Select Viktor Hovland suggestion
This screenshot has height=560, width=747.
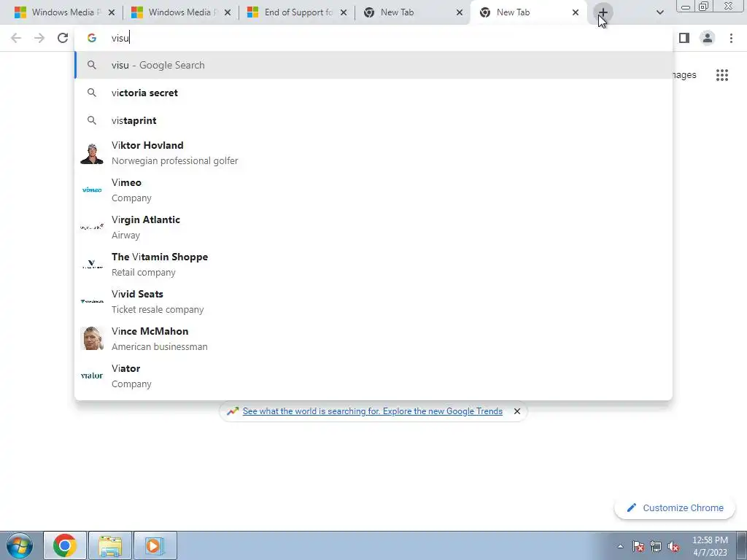(x=373, y=153)
